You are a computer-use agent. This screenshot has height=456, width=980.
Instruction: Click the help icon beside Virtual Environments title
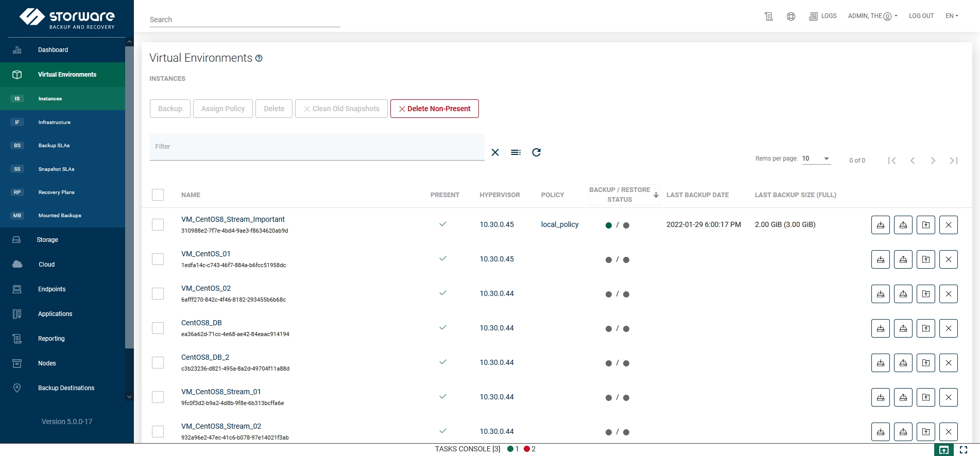[x=259, y=59]
